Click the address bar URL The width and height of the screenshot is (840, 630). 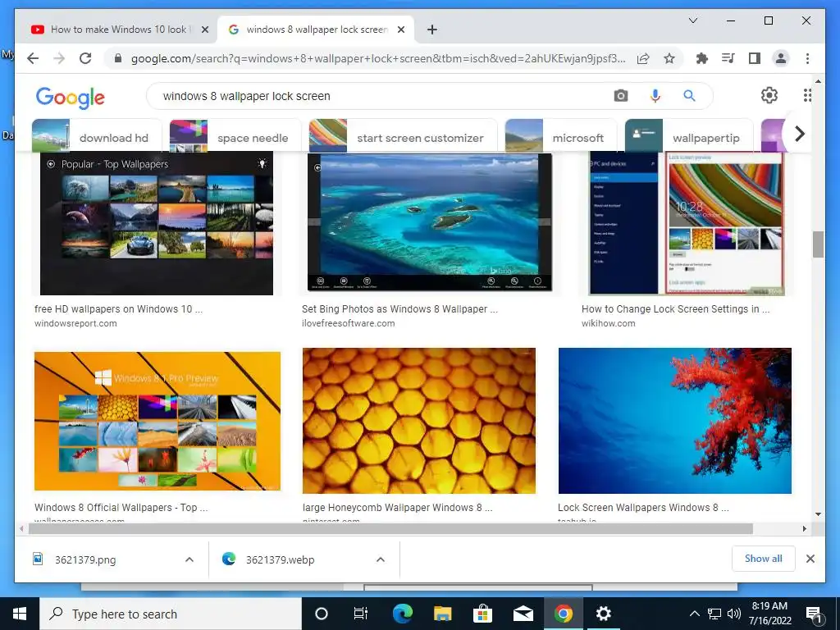pyautogui.click(x=377, y=58)
